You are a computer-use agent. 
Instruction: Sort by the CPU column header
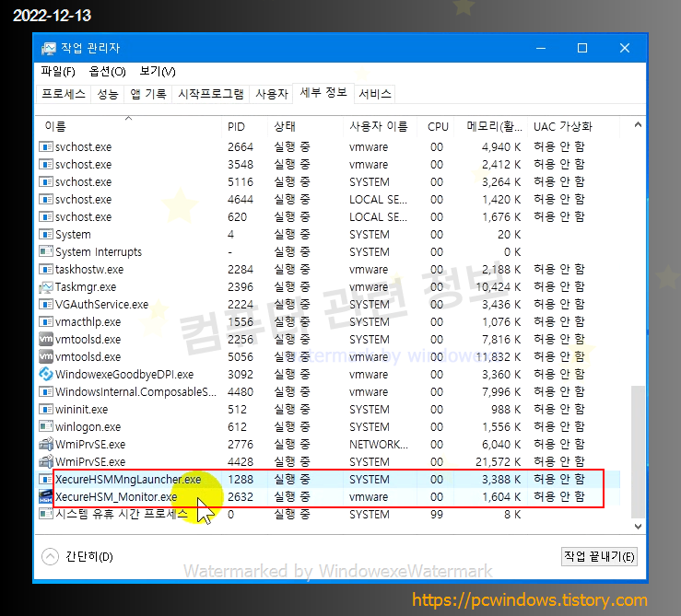tap(436, 126)
